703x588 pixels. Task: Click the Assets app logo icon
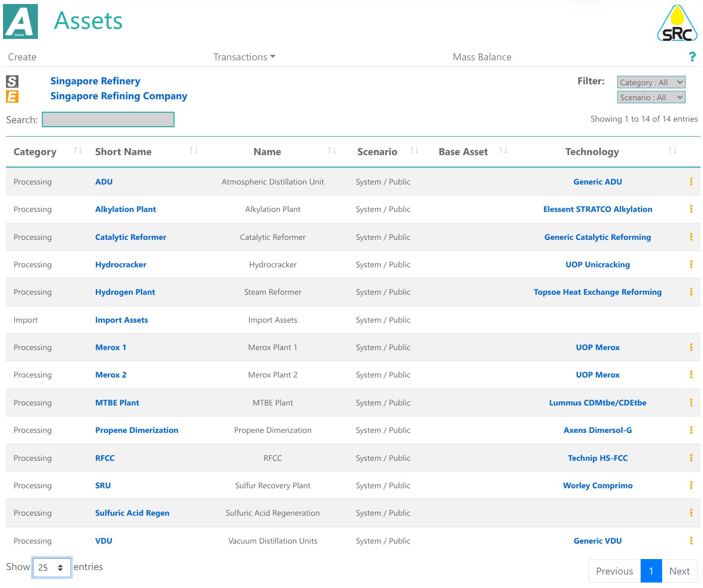(20, 21)
